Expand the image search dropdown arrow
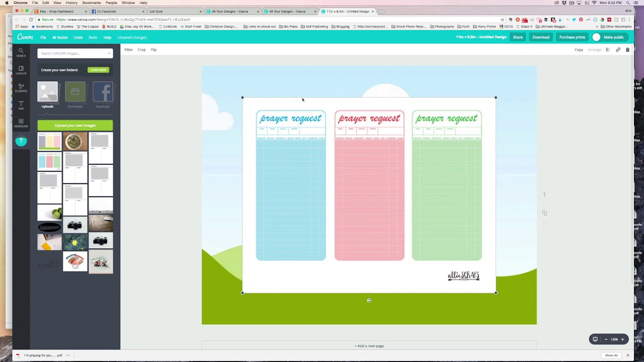 point(109,53)
